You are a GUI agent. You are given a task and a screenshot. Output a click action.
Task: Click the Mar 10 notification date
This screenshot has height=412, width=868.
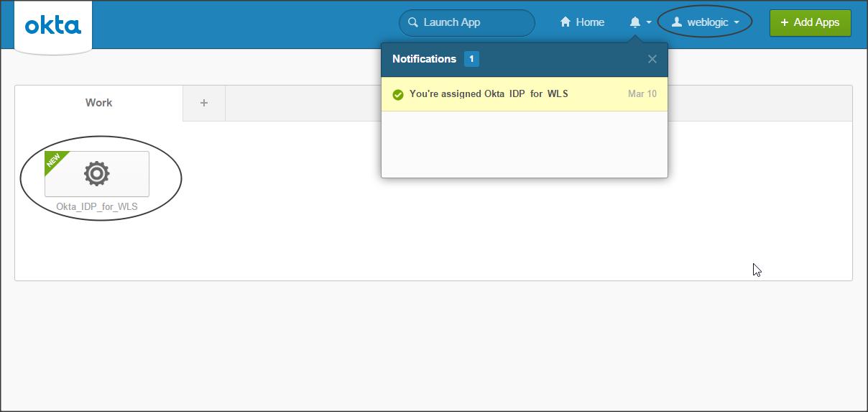(642, 94)
